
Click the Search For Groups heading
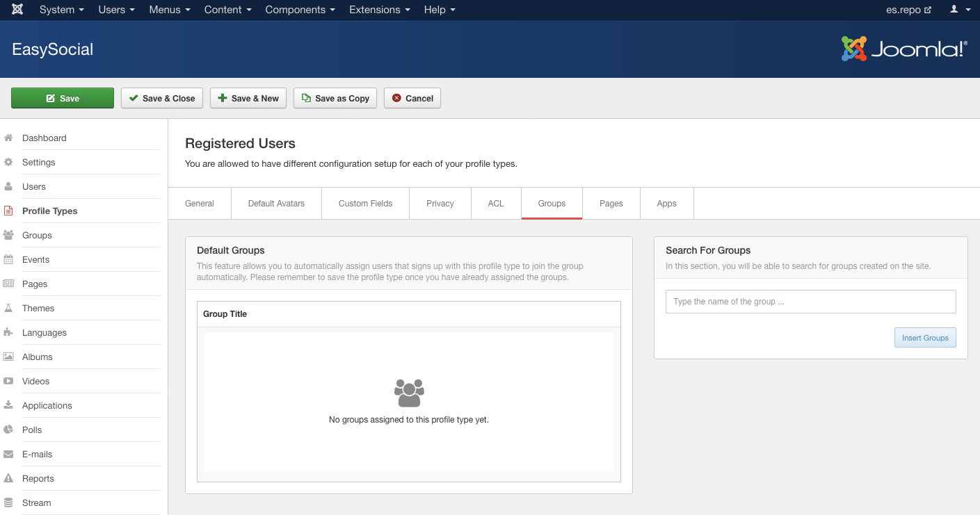708,250
